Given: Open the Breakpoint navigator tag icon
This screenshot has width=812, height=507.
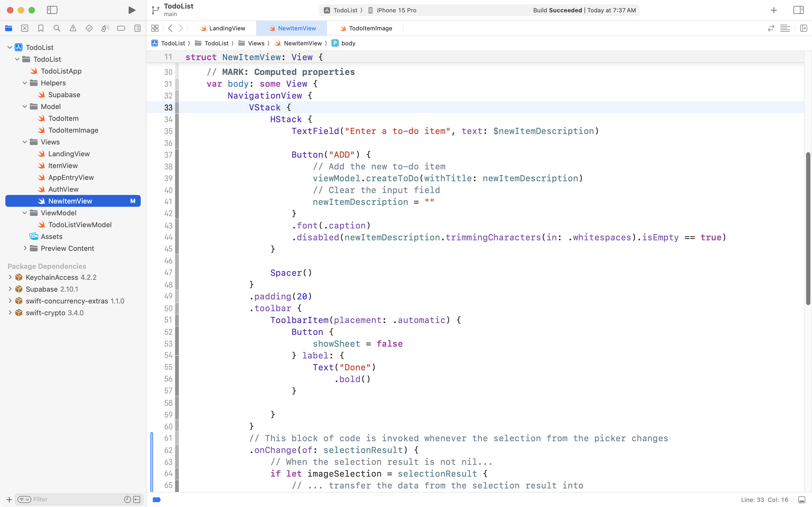Looking at the screenshot, I should [121, 28].
